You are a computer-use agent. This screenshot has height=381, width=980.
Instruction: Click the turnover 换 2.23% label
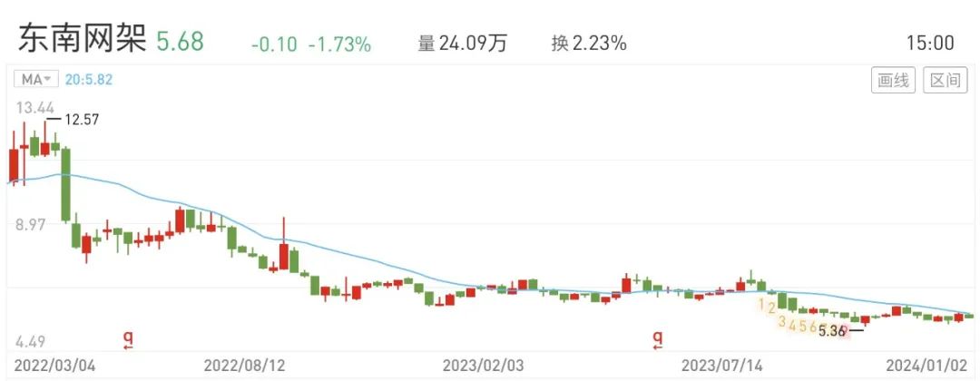coord(589,44)
